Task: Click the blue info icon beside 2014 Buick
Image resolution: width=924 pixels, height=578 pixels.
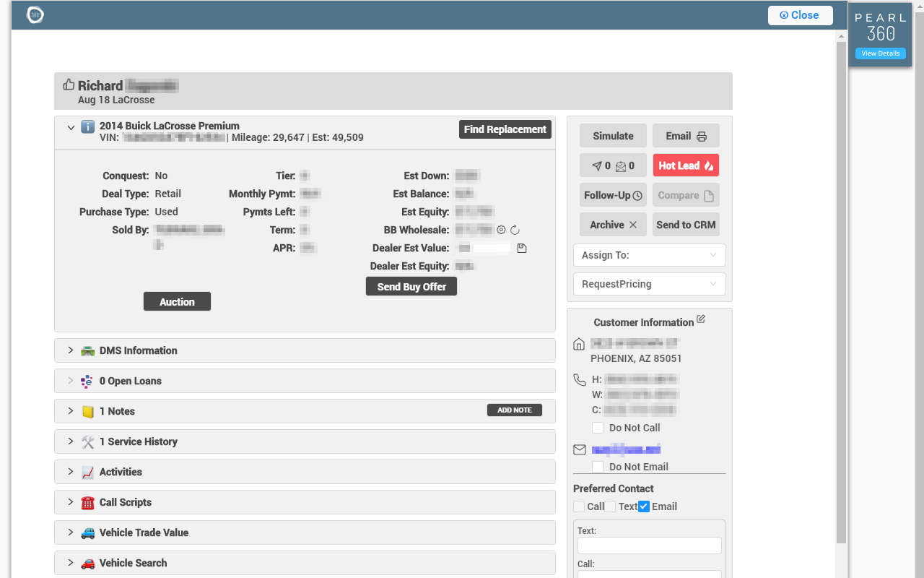Action: [x=87, y=127]
